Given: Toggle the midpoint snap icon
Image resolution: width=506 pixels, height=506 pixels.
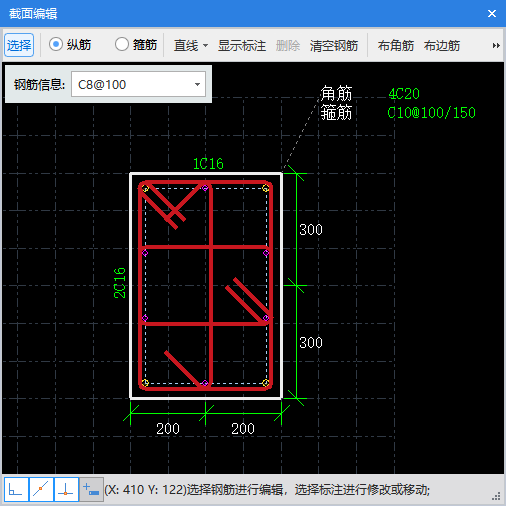Looking at the screenshot, I should coord(41,489).
